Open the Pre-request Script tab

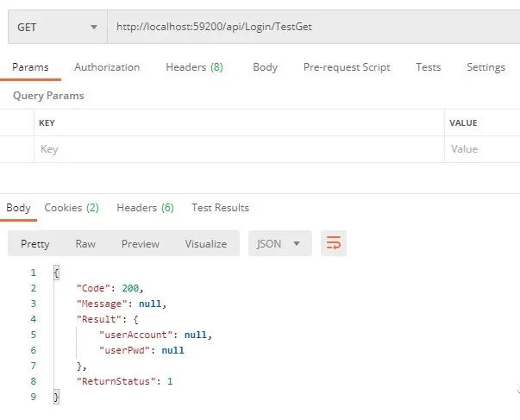pos(347,67)
